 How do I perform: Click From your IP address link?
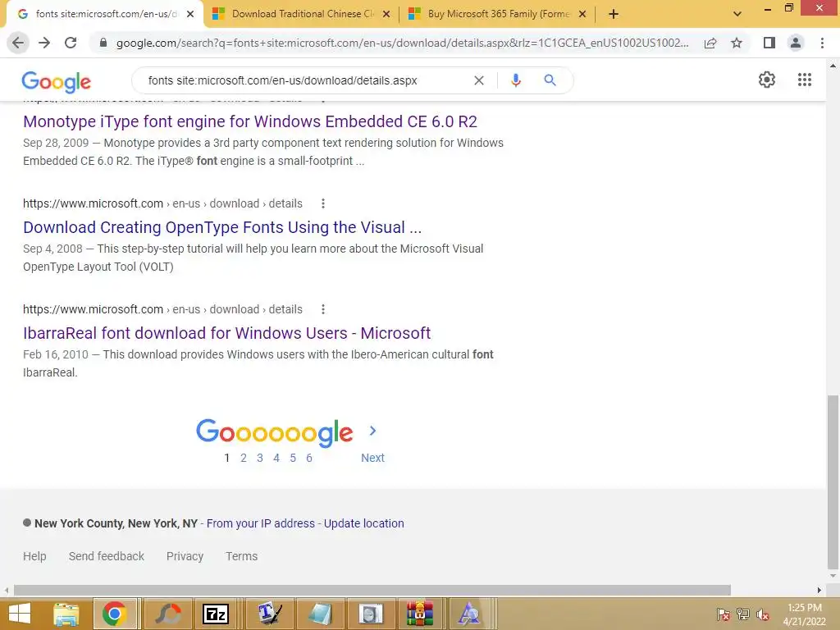tap(260, 523)
